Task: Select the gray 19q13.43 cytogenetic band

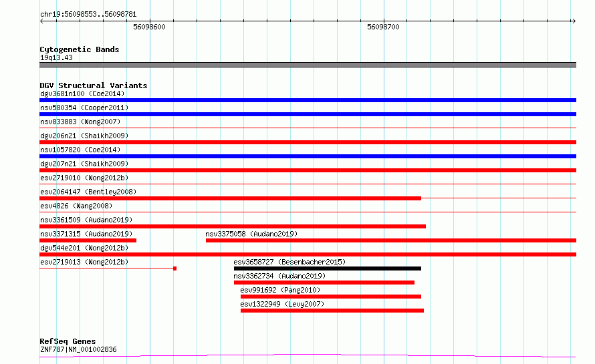Action: [x=308, y=65]
